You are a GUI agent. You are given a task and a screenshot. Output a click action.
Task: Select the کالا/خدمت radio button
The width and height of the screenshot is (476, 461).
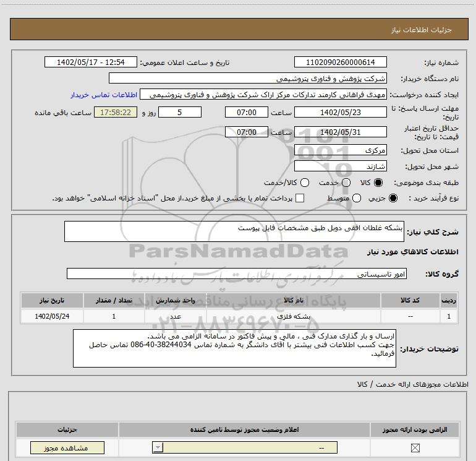(x=305, y=183)
